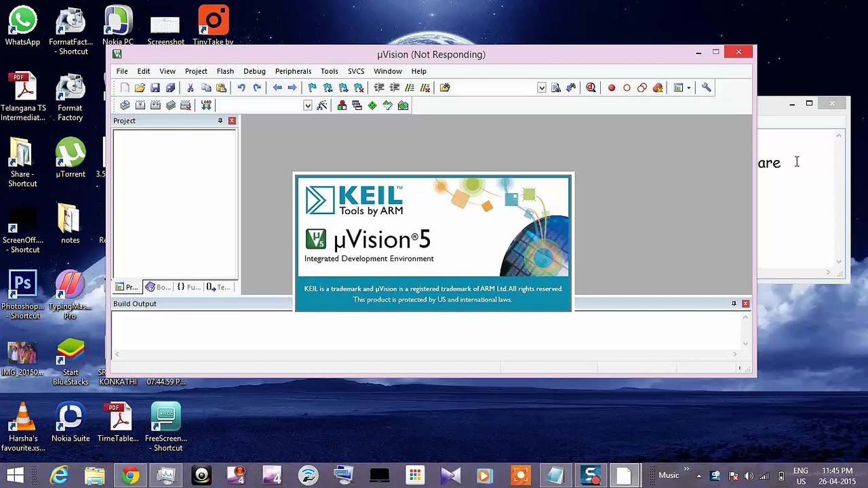Screen dimensions: 868x488
Task: Open the Peripherals menu
Action: (x=293, y=71)
